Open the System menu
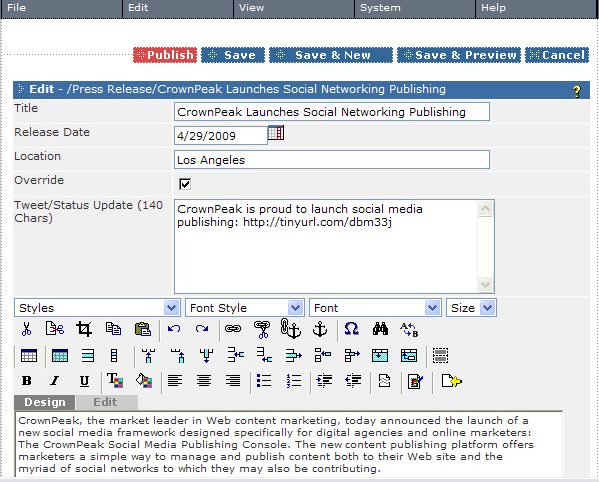The height and width of the screenshot is (482, 599). pyautogui.click(x=415, y=8)
